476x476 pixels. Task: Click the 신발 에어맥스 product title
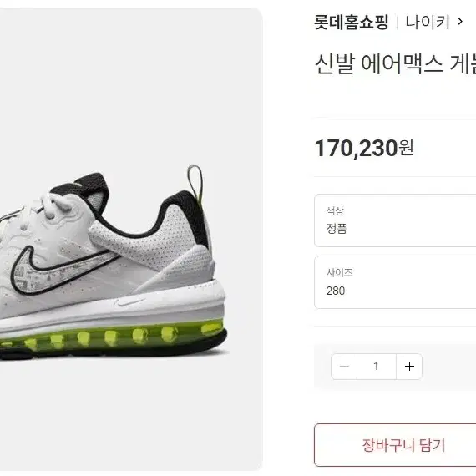pyautogui.click(x=395, y=63)
